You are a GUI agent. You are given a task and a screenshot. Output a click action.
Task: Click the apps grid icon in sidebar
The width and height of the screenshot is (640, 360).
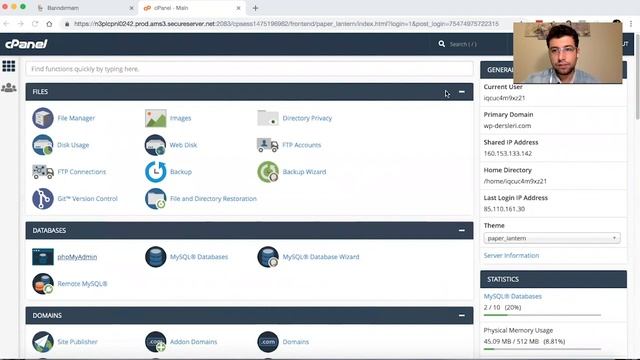click(x=9, y=66)
